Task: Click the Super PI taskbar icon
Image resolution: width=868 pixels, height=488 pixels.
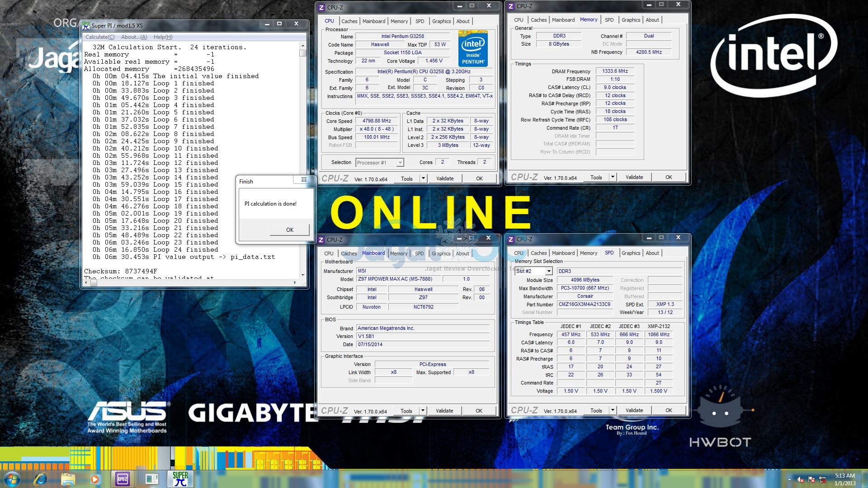Action: 180,479
